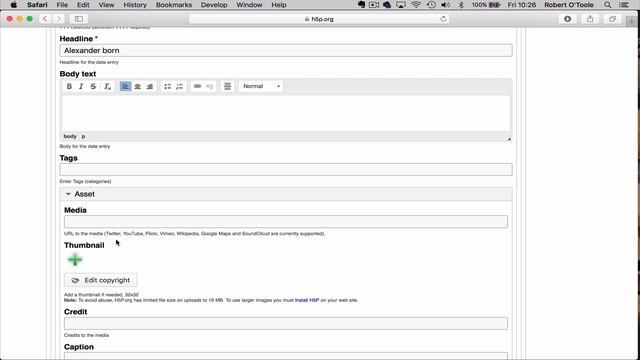
Task: Align body text left
Action: [125, 86]
